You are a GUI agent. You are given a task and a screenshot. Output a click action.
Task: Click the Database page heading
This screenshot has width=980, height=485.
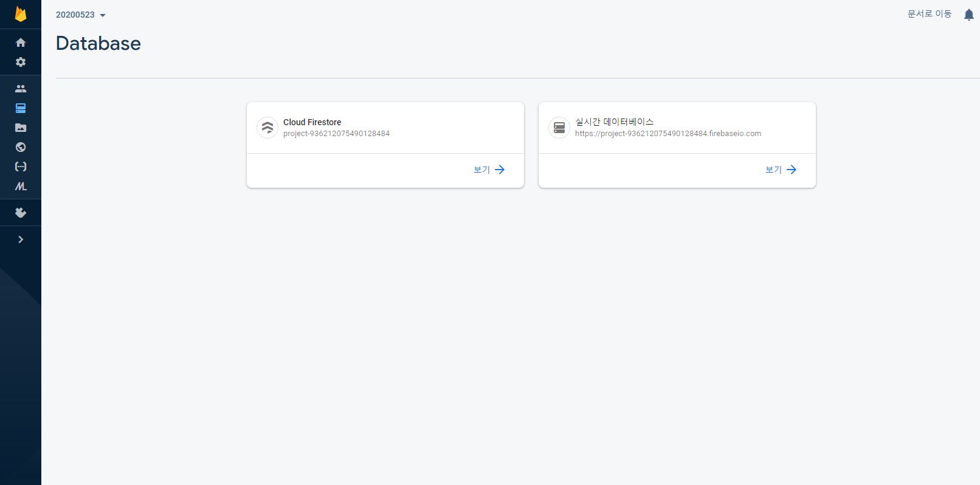click(x=98, y=43)
